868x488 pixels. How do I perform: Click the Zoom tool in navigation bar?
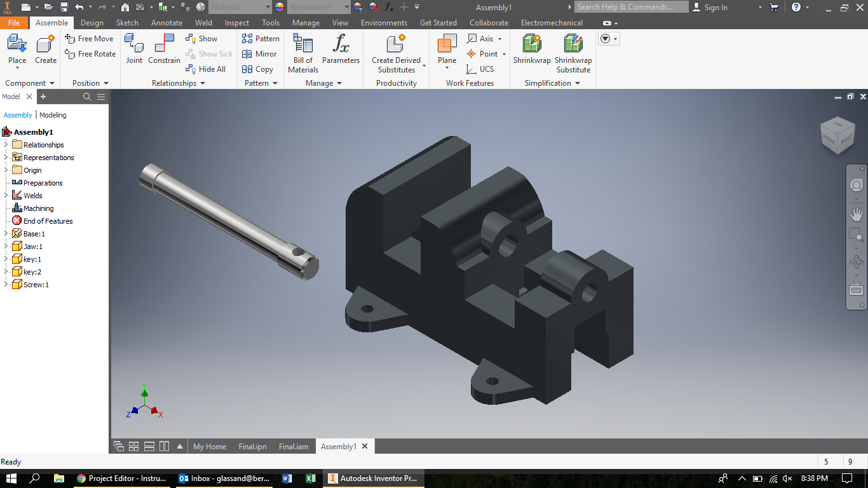coord(857,234)
